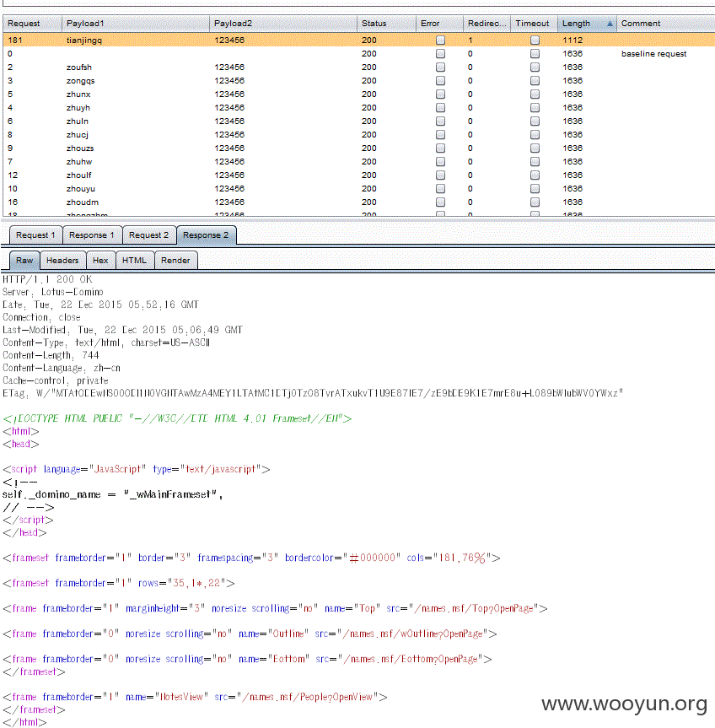715x728 pixels.
Task: Toggle Error checkbox for tianjingq row
Action: pos(440,40)
